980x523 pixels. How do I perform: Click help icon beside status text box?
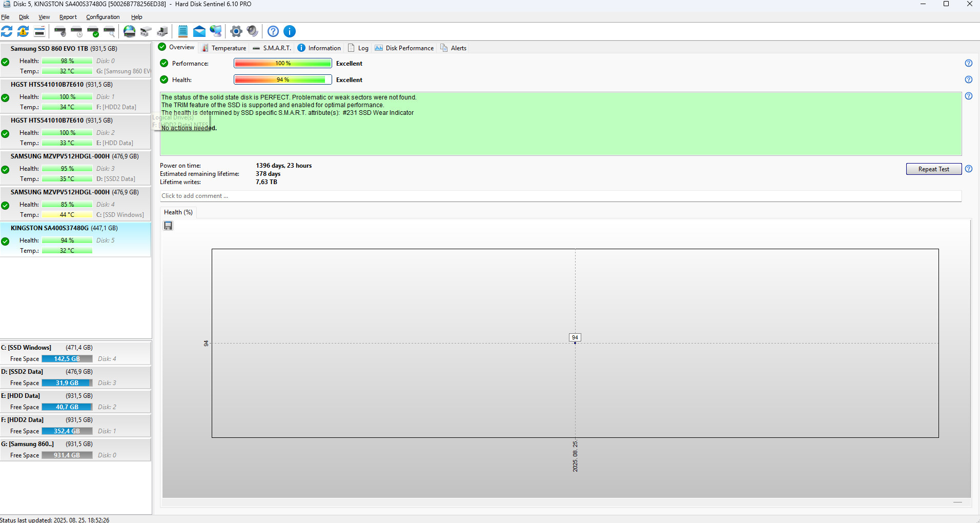click(x=969, y=96)
